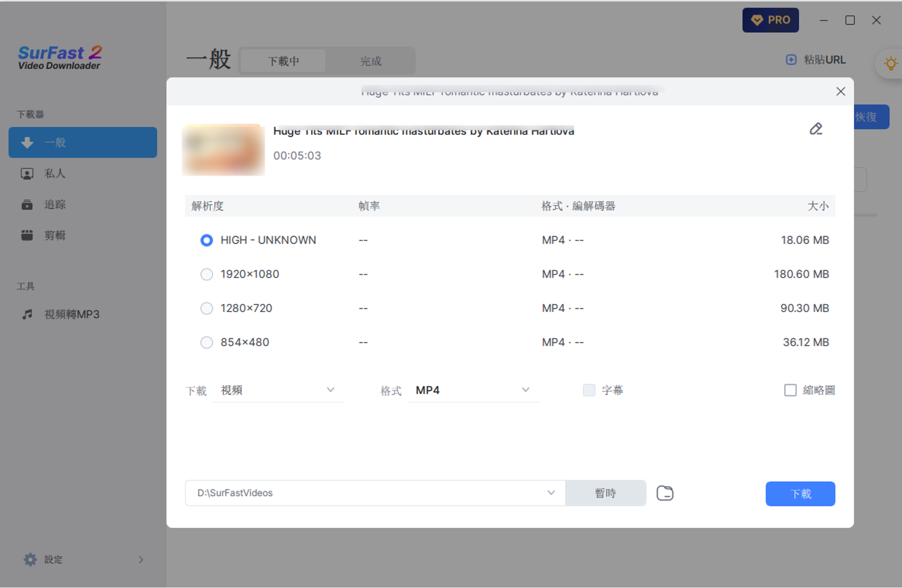Viewport: 902px width, 588px height.
Task: Click the pencil edit title icon
Action: click(x=816, y=129)
